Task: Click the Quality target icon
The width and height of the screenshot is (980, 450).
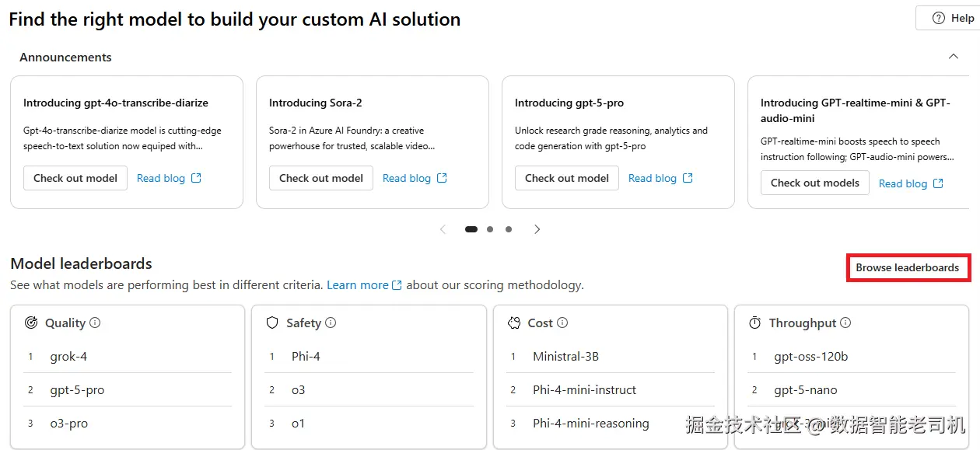Action: (x=31, y=323)
